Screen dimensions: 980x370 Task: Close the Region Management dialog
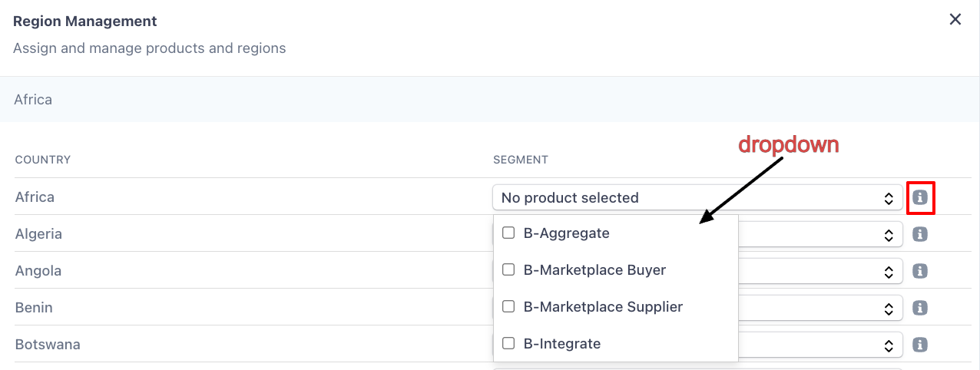tap(955, 20)
